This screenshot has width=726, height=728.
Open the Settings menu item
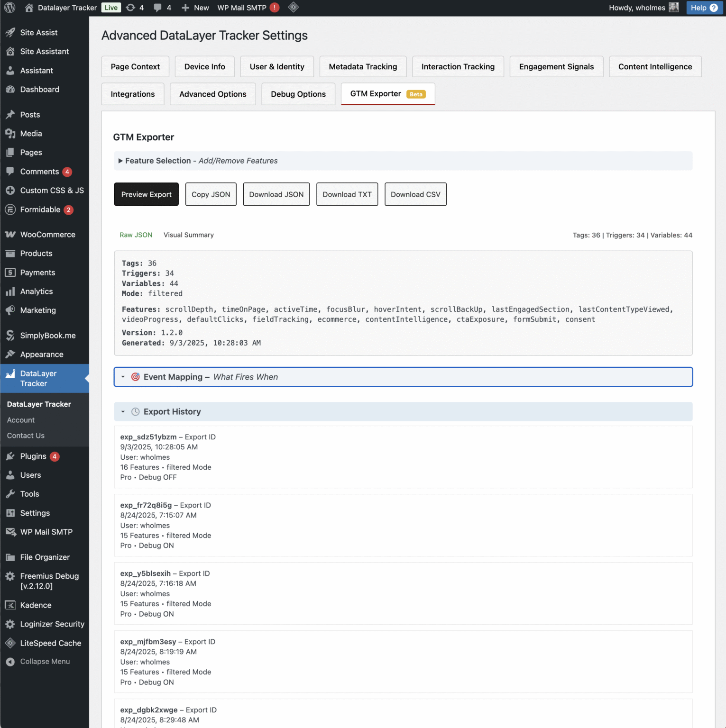coord(45,513)
